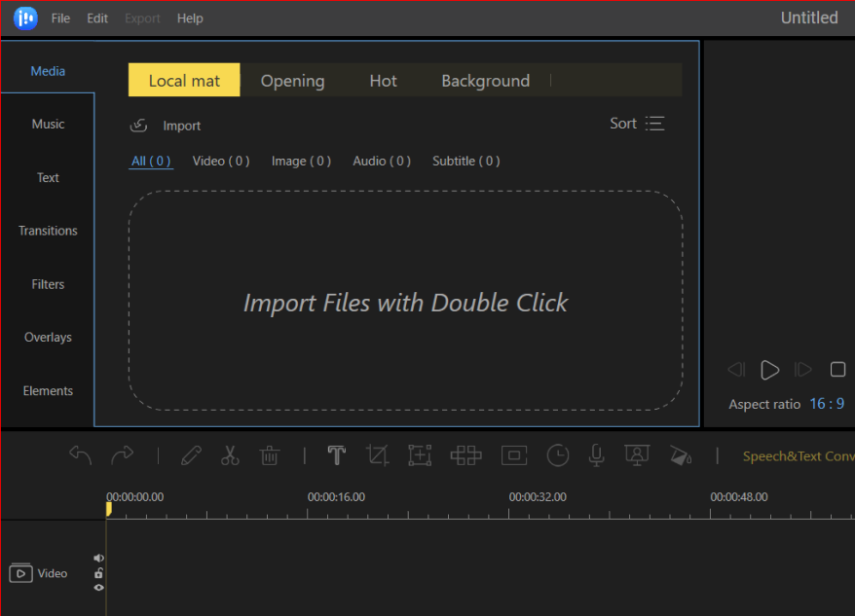Open the Export menu

[142, 18]
